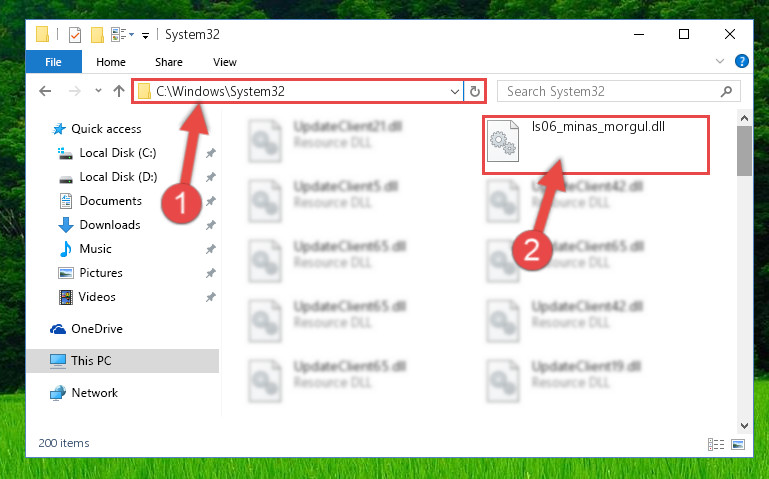Unpin Local Disk (C:) pin icon
Image resolution: width=769 pixels, height=479 pixels.
click(210, 153)
